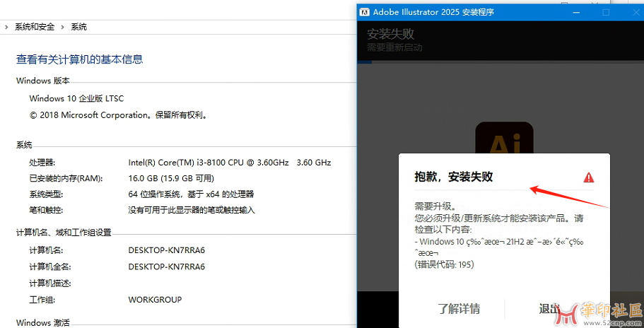Click the 需要升级 message line in the dialog
Viewport: 644px width, 328px height.
pyautogui.click(x=435, y=205)
